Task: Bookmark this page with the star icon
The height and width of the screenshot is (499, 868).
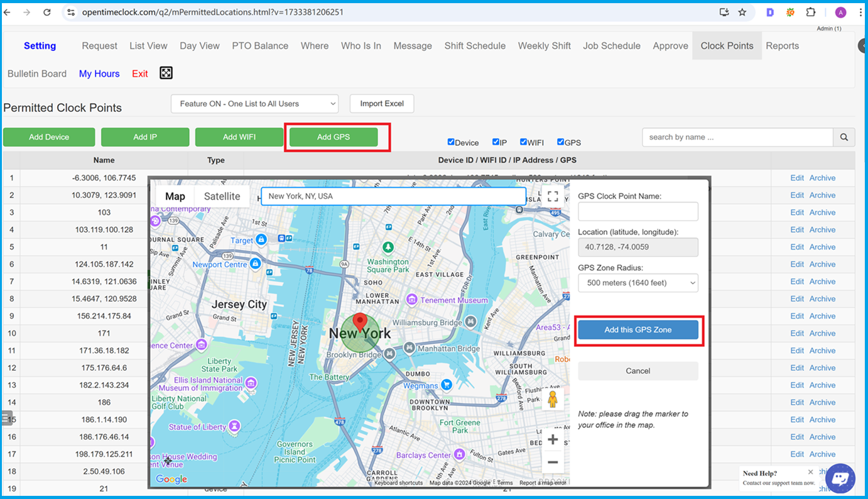Action: click(742, 12)
